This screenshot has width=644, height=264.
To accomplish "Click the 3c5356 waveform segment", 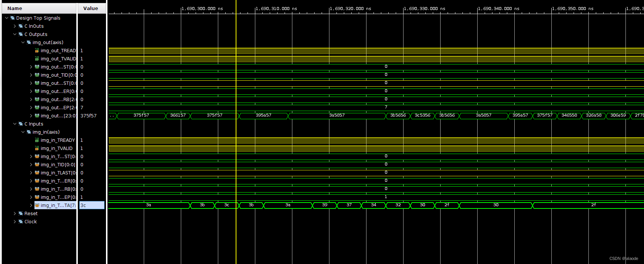I will pyautogui.click(x=422, y=116).
